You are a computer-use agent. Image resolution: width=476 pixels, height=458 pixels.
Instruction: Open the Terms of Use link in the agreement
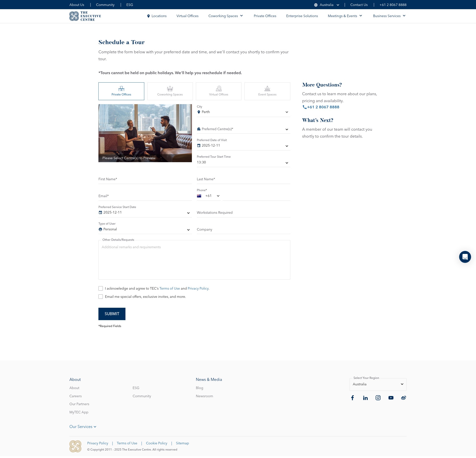pyautogui.click(x=170, y=289)
